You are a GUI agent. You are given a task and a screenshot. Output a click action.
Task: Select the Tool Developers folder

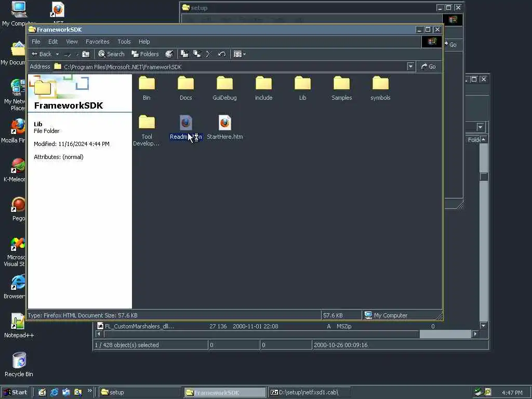click(147, 130)
